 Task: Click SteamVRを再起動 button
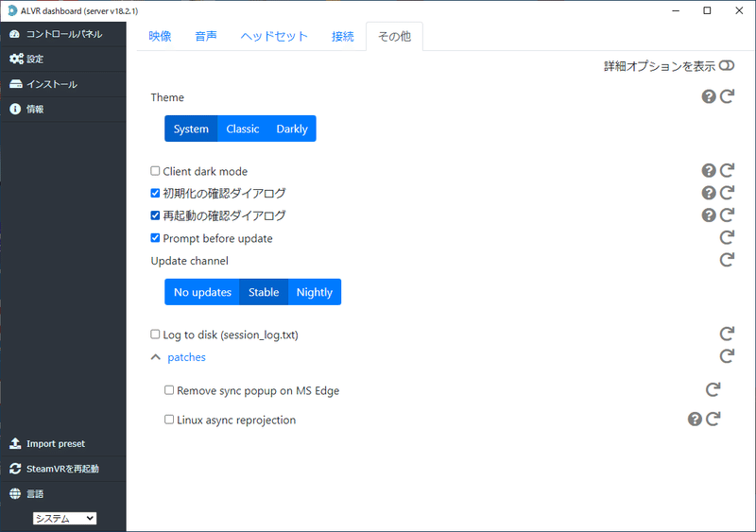point(63,469)
